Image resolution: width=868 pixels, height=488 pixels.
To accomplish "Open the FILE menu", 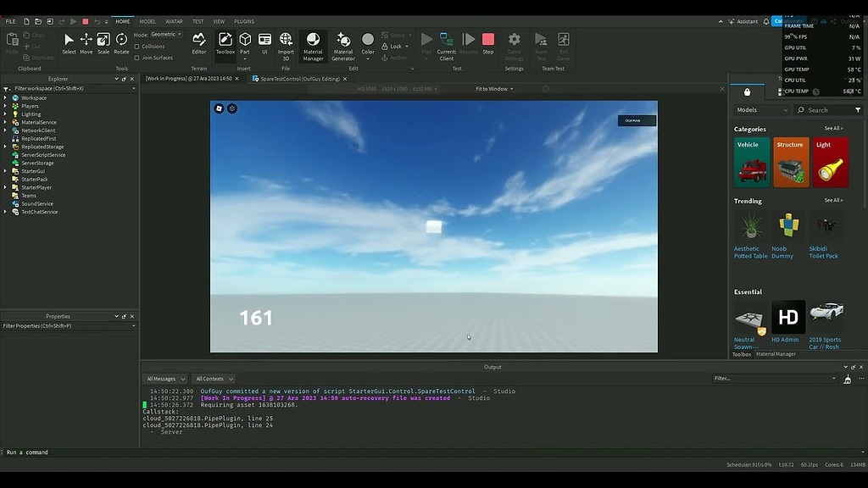I will 10,21.
